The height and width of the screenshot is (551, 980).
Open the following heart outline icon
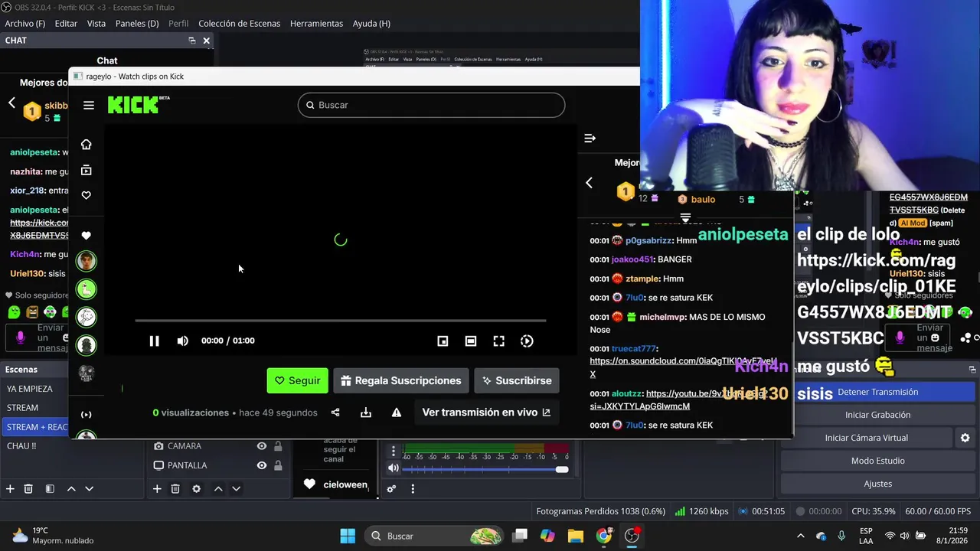point(87,195)
